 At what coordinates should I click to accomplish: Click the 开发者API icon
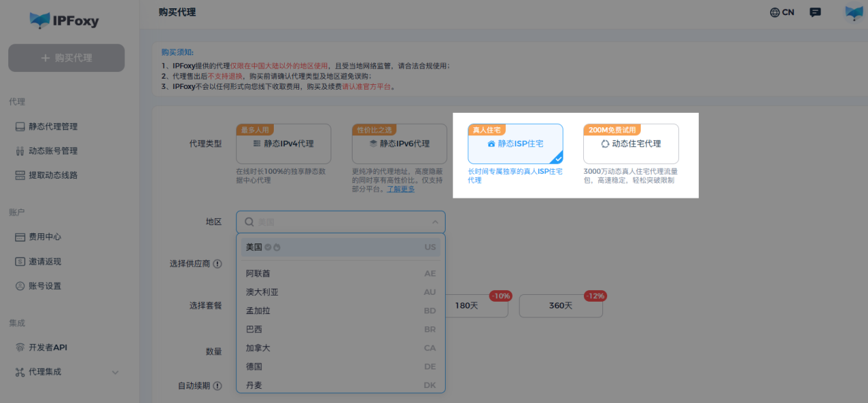(20, 348)
